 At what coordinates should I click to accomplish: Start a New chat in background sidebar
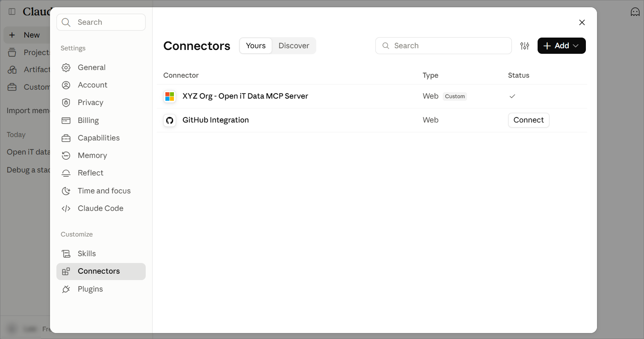click(26, 35)
